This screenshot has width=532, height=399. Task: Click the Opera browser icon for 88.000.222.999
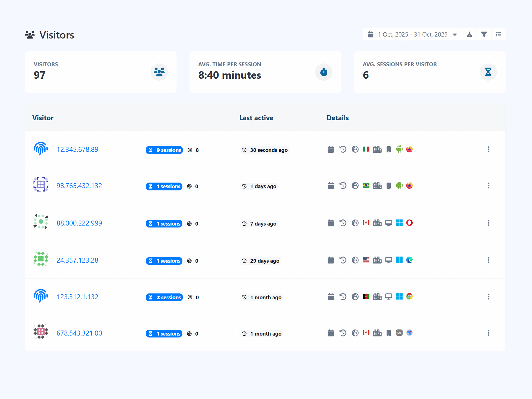(410, 223)
